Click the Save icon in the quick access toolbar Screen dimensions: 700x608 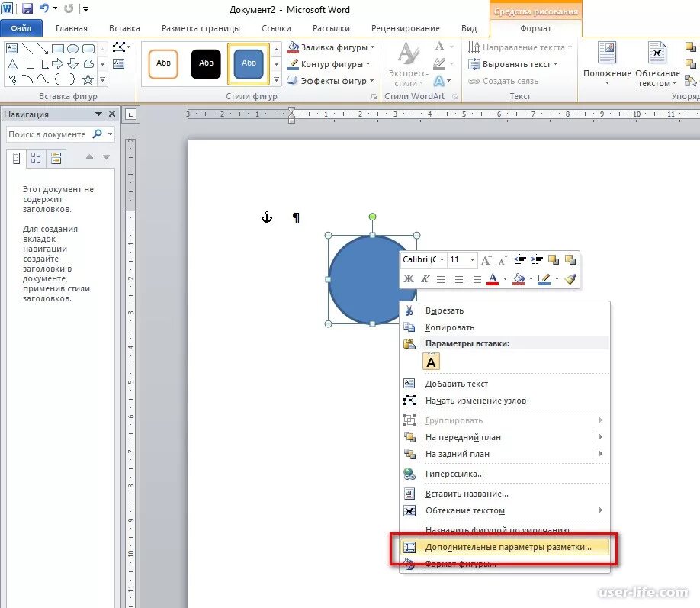pos(27,8)
